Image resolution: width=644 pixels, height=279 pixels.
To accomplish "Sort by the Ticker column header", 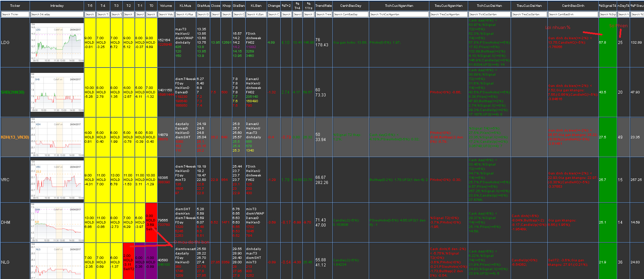I will [15, 6].
